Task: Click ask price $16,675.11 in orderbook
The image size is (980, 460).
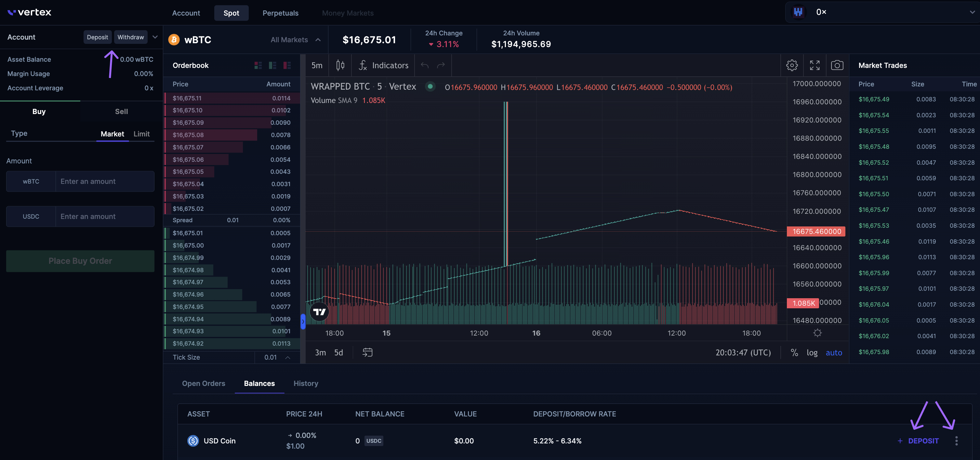Action: (x=187, y=98)
